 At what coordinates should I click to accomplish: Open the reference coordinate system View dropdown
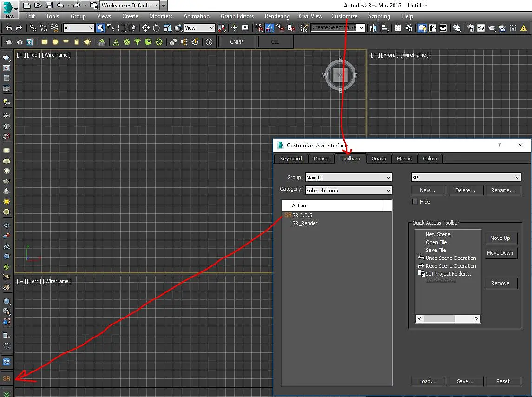pos(199,28)
